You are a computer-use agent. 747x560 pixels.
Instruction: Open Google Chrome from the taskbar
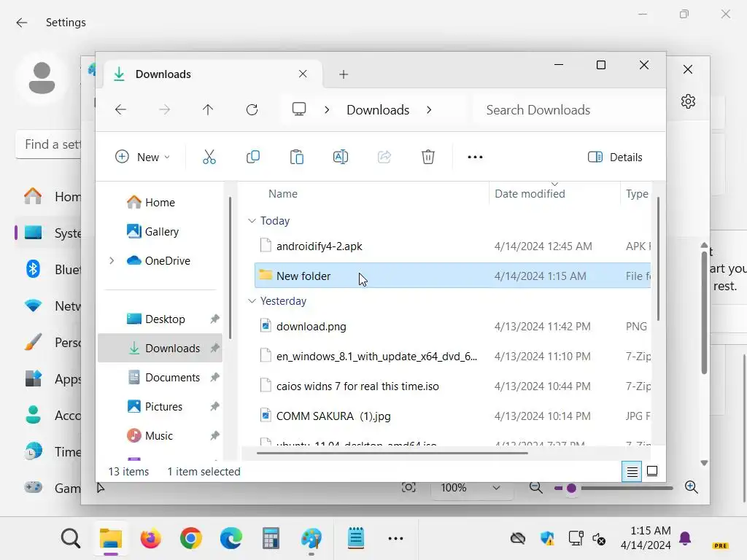point(190,539)
